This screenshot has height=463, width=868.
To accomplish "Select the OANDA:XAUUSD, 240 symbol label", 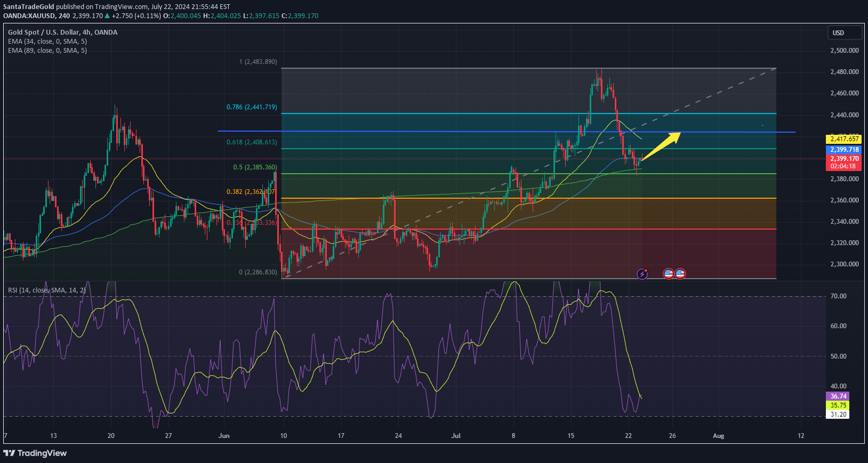I will coord(36,16).
